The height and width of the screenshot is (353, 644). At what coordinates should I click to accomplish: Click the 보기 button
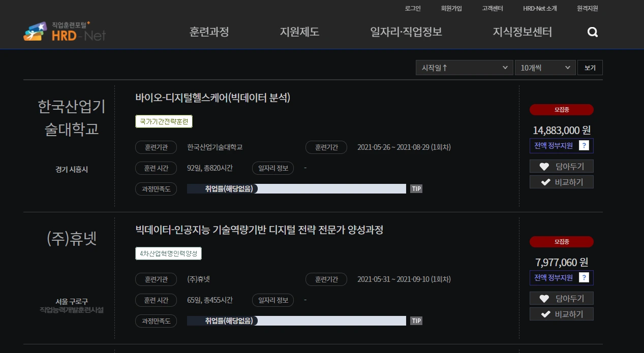[x=590, y=68]
